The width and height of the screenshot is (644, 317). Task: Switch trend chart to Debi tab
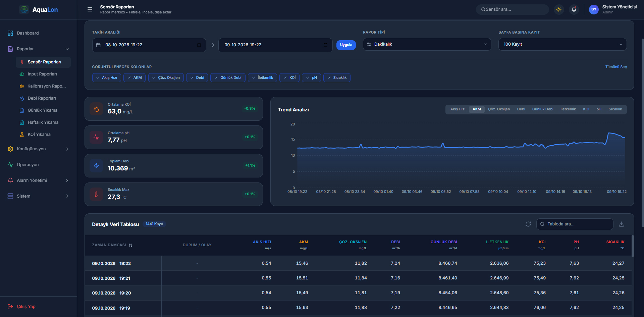click(521, 109)
